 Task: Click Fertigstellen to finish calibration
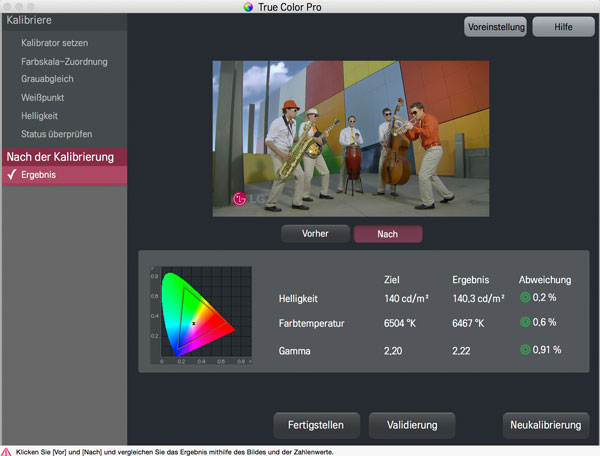pos(316,425)
